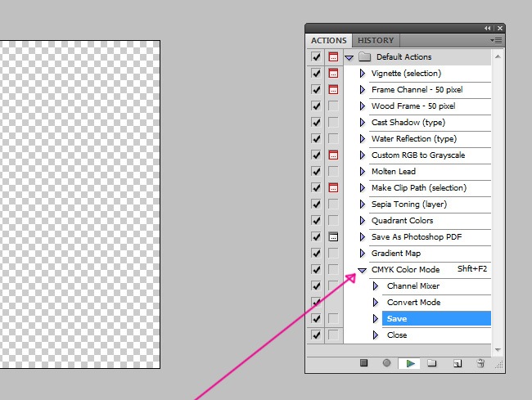This screenshot has width=532, height=400.
Task: Click the Delete trash icon in Actions panel
Action: click(x=480, y=363)
